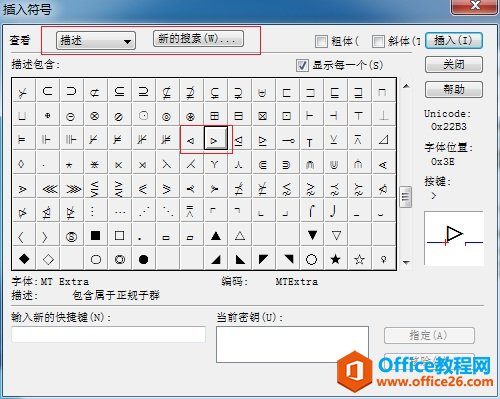The image size is (500, 399).
Task: Select the squared minus ⊟ symbol
Action: tap(240, 116)
